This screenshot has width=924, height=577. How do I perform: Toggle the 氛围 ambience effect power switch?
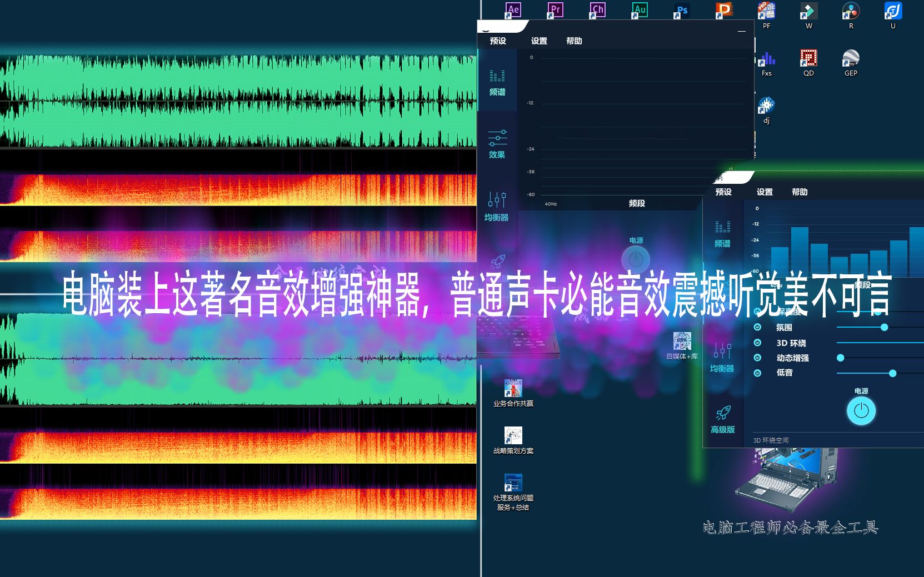coord(757,327)
